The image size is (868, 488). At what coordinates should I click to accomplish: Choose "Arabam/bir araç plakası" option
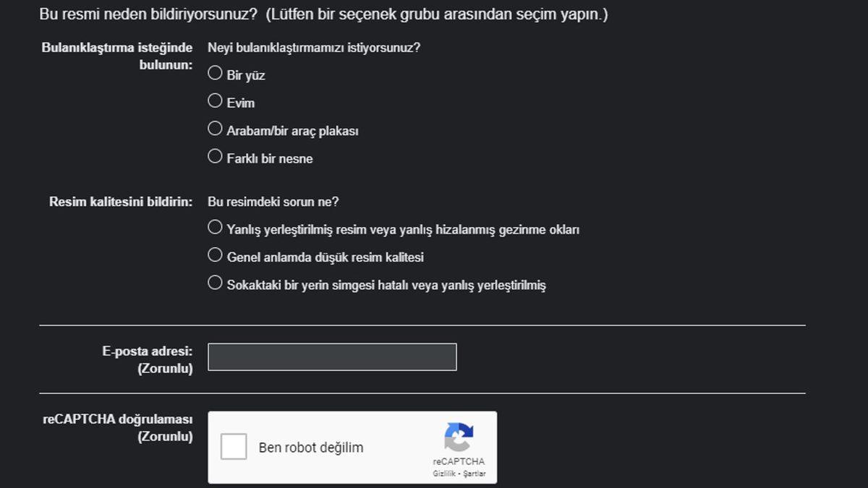click(215, 128)
